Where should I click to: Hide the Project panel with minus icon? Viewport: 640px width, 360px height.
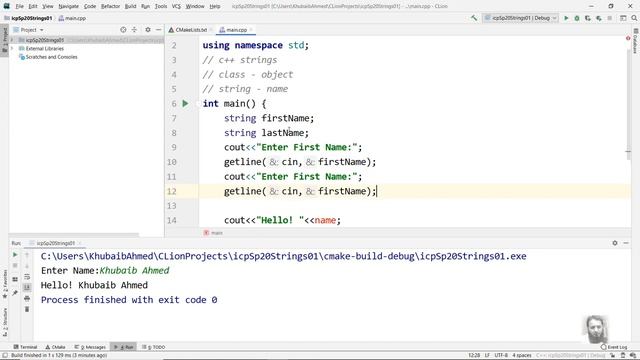pos(158,30)
